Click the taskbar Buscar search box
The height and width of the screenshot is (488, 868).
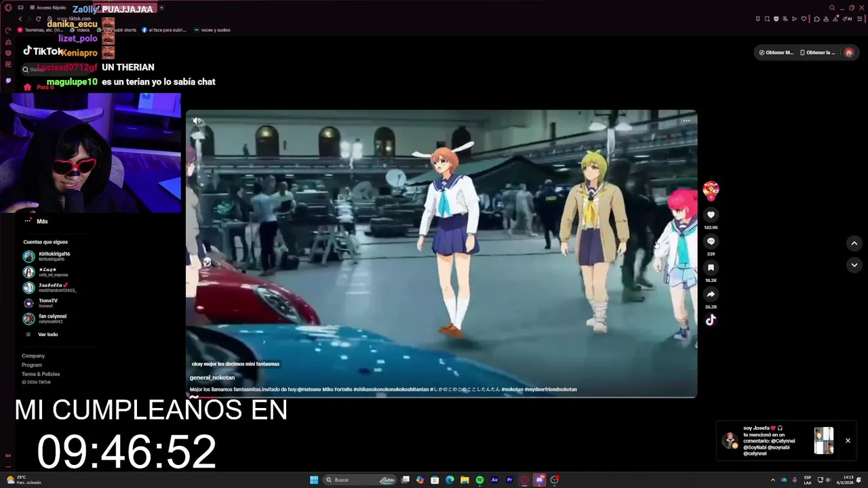359,480
